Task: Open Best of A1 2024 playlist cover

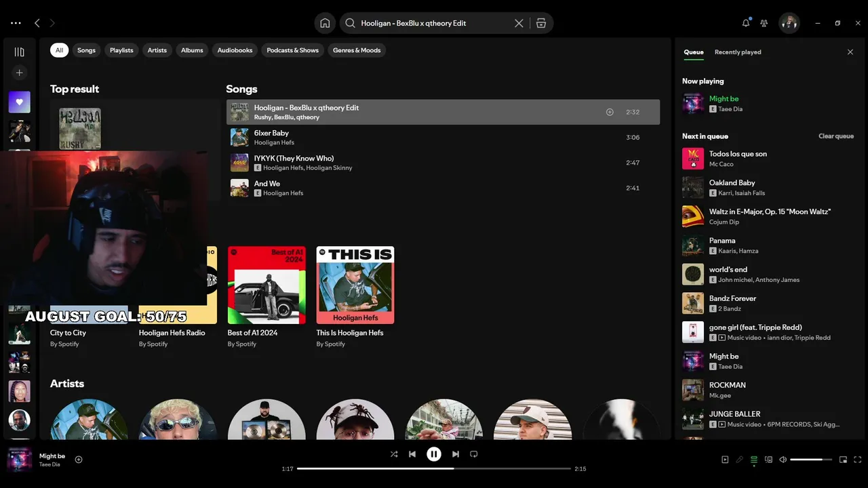Action: click(x=267, y=285)
